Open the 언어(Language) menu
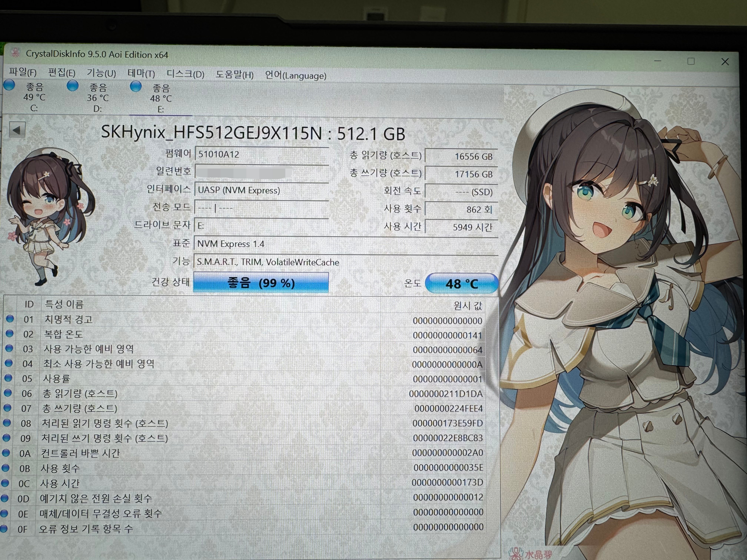 tap(296, 75)
